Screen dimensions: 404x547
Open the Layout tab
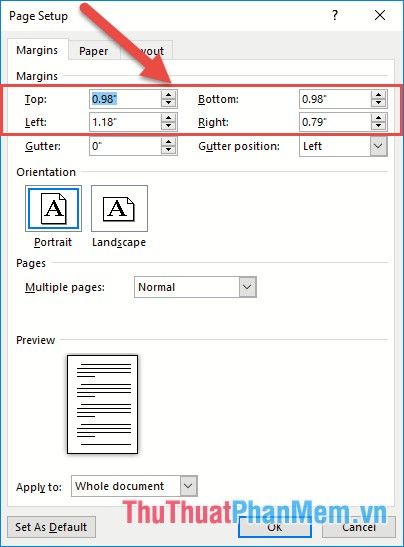coord(147,51)
